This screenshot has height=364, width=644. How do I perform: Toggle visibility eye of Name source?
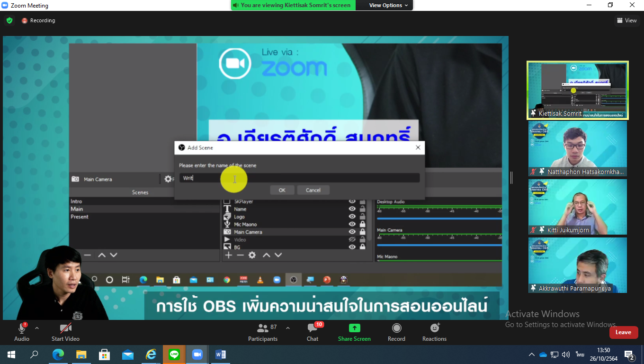click(352, 209)
